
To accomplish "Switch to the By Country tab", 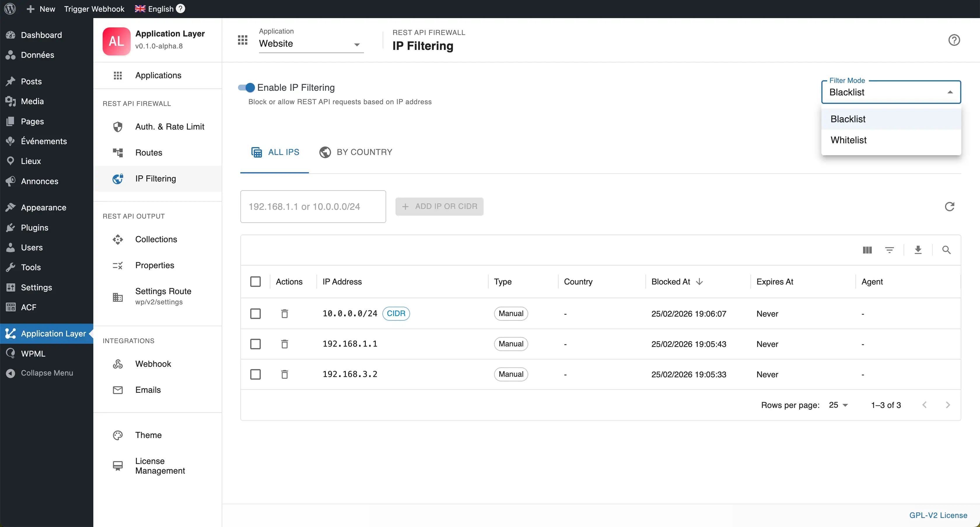I will [x=356, y=152].
